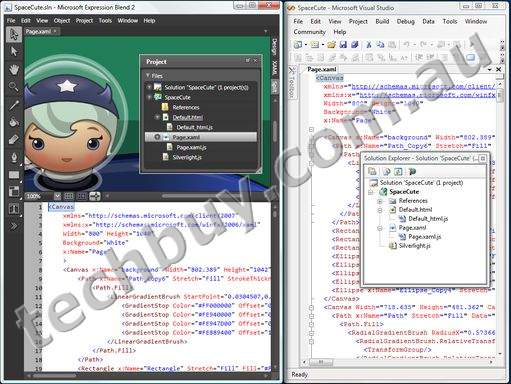Open the Asset Library chevron in Blend
511x384 pixels.
pos(14,226)
